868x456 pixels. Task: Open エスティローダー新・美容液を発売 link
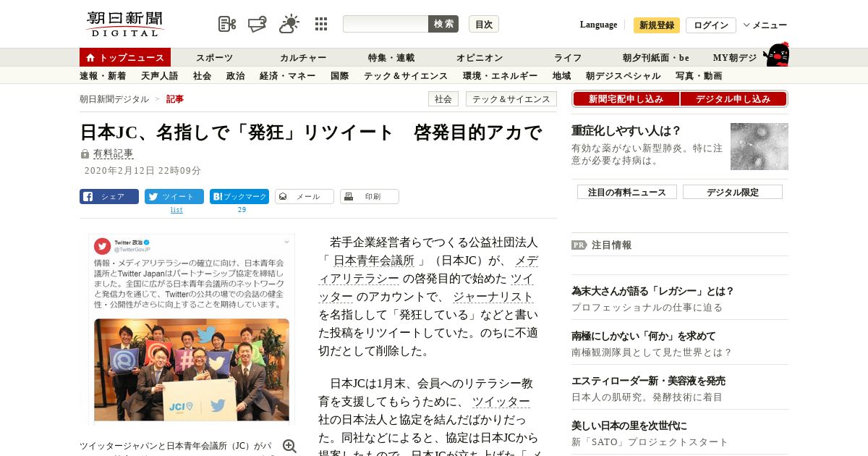[x=648, y=381]
